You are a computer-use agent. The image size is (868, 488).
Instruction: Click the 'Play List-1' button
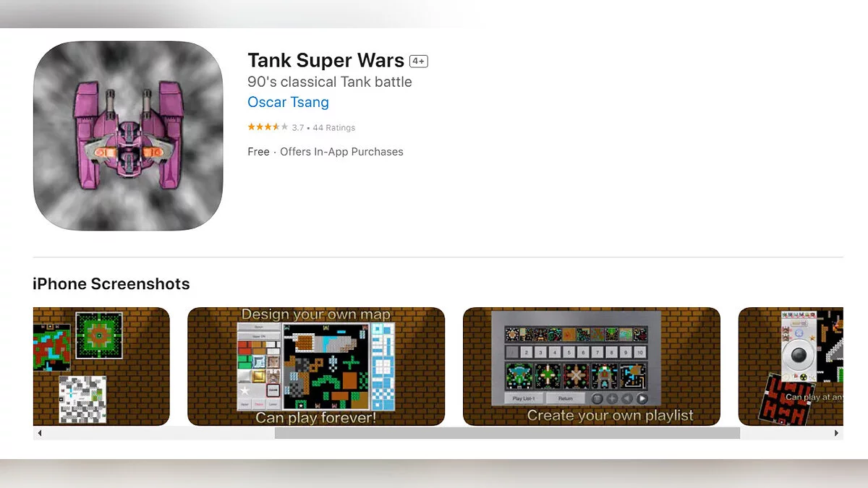pyautogui.click(x=523, y=398)
